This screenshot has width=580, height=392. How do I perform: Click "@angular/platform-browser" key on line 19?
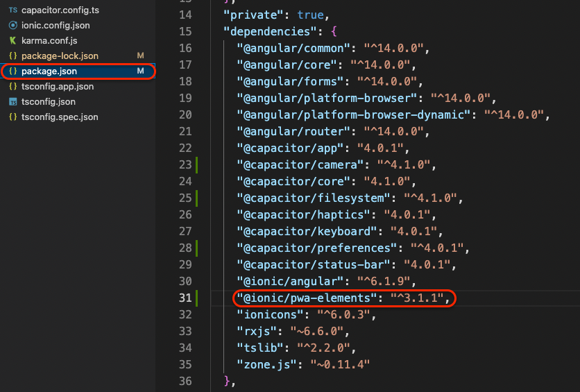(x=327, y=98)
